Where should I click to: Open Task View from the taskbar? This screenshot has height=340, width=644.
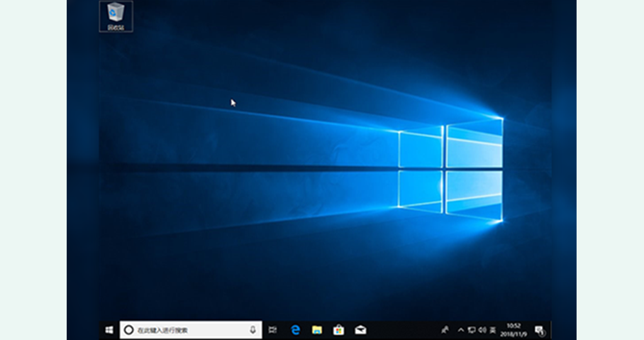click(x=273, y=330)
